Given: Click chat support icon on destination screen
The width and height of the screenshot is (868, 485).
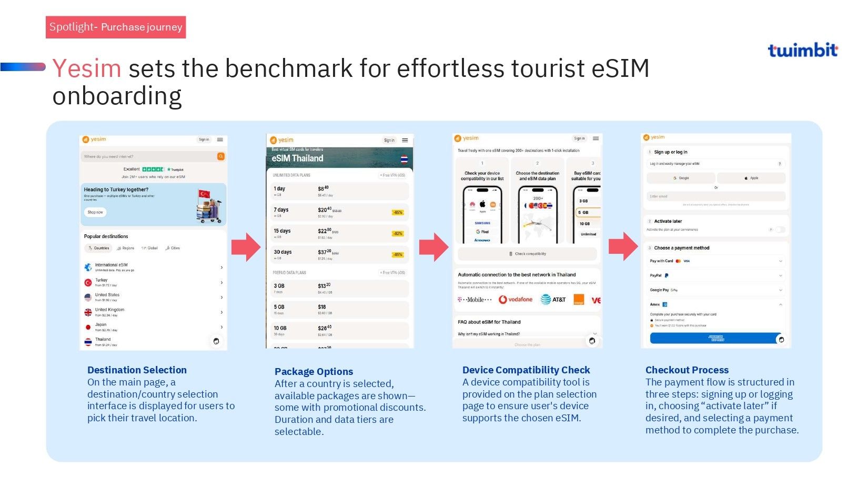Looking at the screenshot, I should (216, 341).
